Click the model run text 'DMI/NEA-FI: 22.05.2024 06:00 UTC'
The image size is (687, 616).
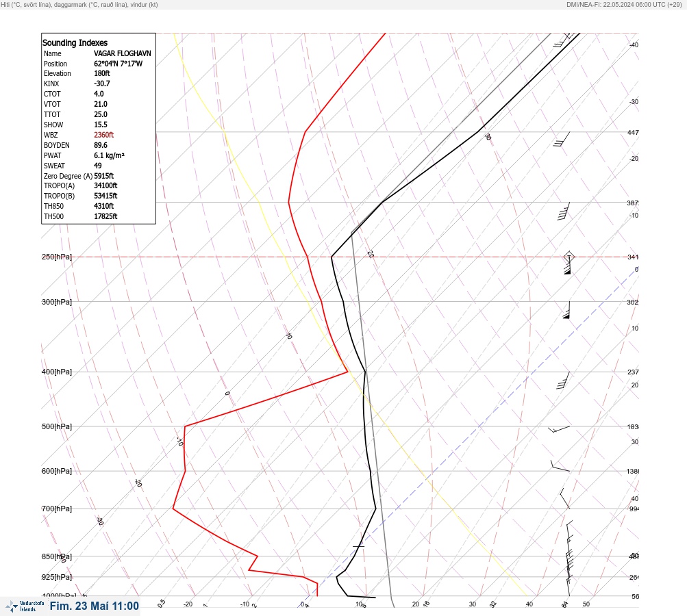[x=616, y=5]
